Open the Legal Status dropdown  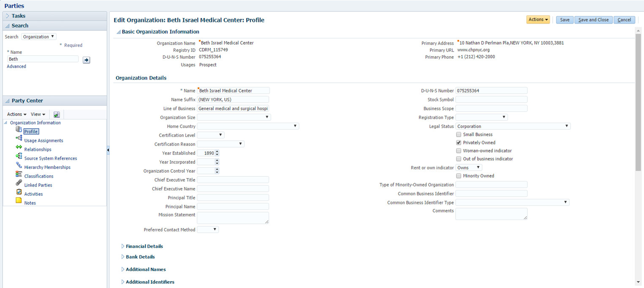point(513,126)
